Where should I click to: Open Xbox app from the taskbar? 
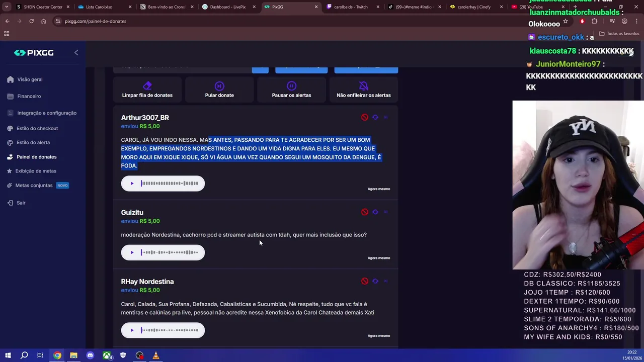pyautogui.click(x=107, y=355)
